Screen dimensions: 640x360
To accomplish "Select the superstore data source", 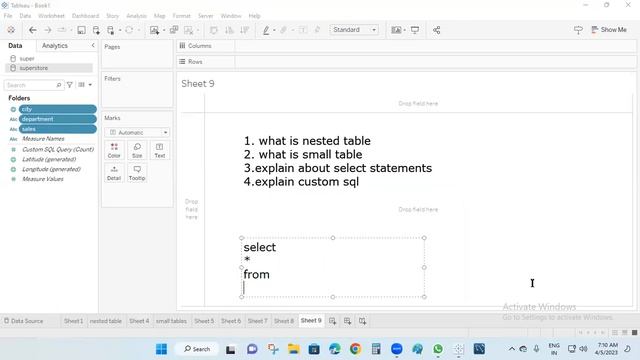I will coord(49,68).
